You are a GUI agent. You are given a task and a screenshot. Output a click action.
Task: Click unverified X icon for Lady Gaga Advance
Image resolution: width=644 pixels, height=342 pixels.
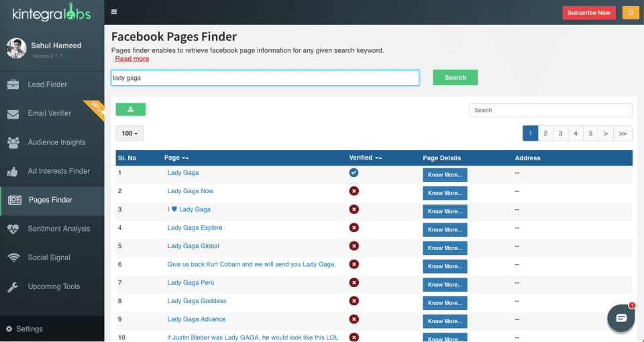tap(354, 319)
